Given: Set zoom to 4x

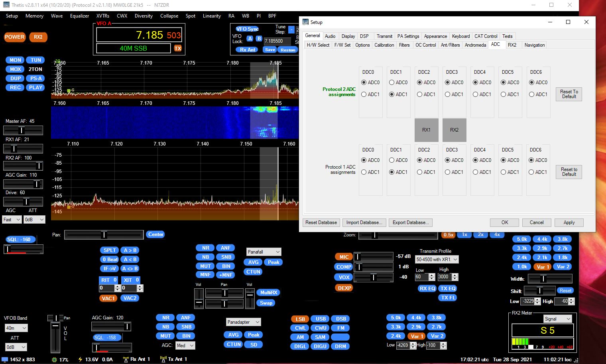Looking at the screenshot, I should (497, 234).
